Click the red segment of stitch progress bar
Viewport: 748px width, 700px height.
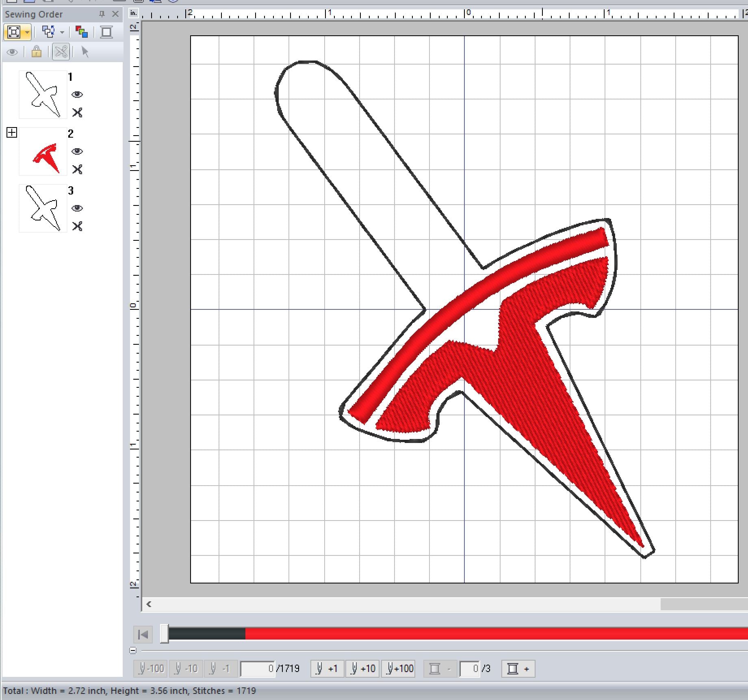pyautogui.click(x=496, y=634)
